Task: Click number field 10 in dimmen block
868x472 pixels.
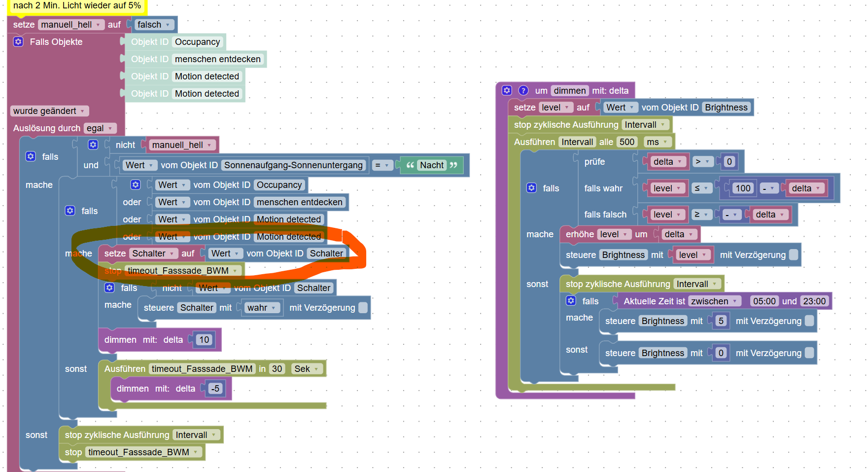Action: (x=204, y=340)
